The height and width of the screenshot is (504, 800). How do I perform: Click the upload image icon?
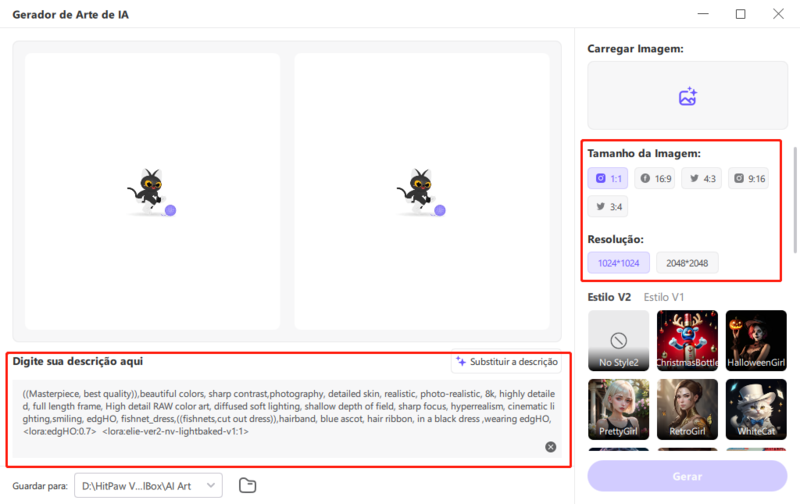687,97
